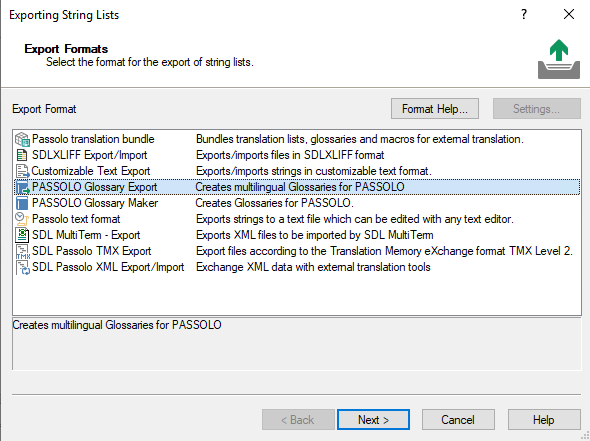Click highlighted row description 'Creates multilingual Glossaries for PASSOLO'
Image resolution: width=590 pixels, height=441 pixels.
[x=300, y=187]
